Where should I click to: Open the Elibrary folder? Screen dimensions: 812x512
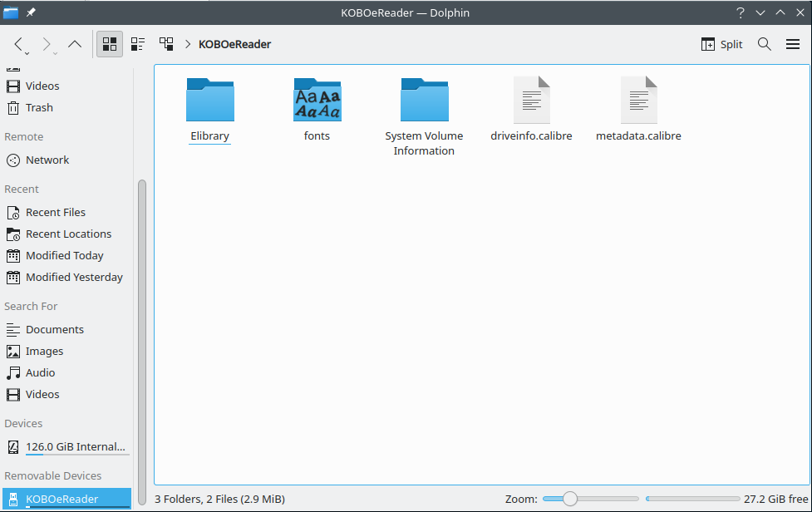[209, 109]
